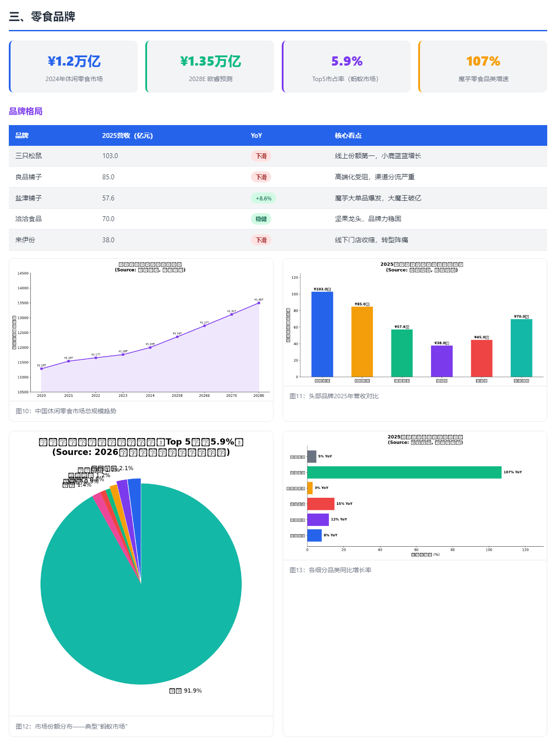The image size is (560, 744).
Task: Click the 魔芋零食品类增速 card label
Action: 483,79
